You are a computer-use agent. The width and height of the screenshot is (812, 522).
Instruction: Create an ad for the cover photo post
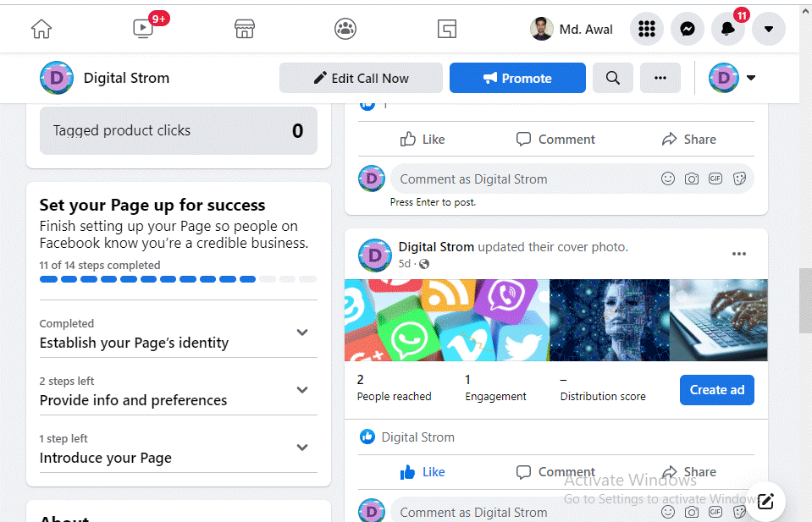click(x=716, y=389)
